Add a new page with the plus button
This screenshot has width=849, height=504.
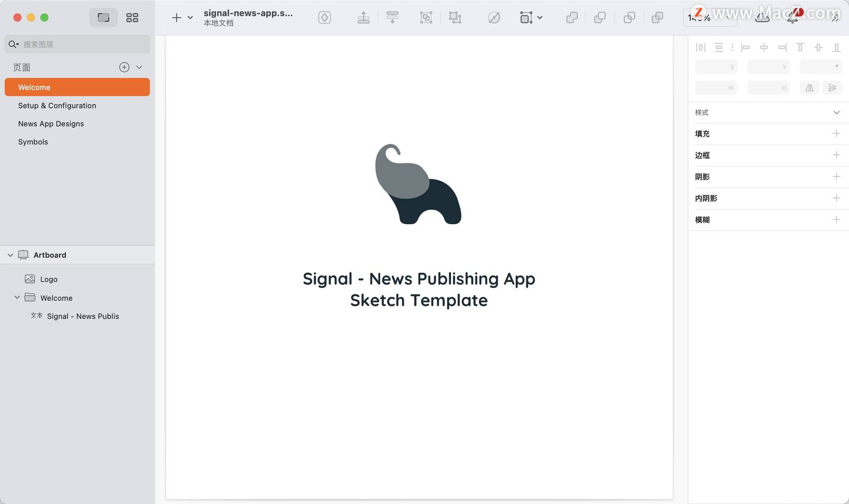tap(124, 67)
